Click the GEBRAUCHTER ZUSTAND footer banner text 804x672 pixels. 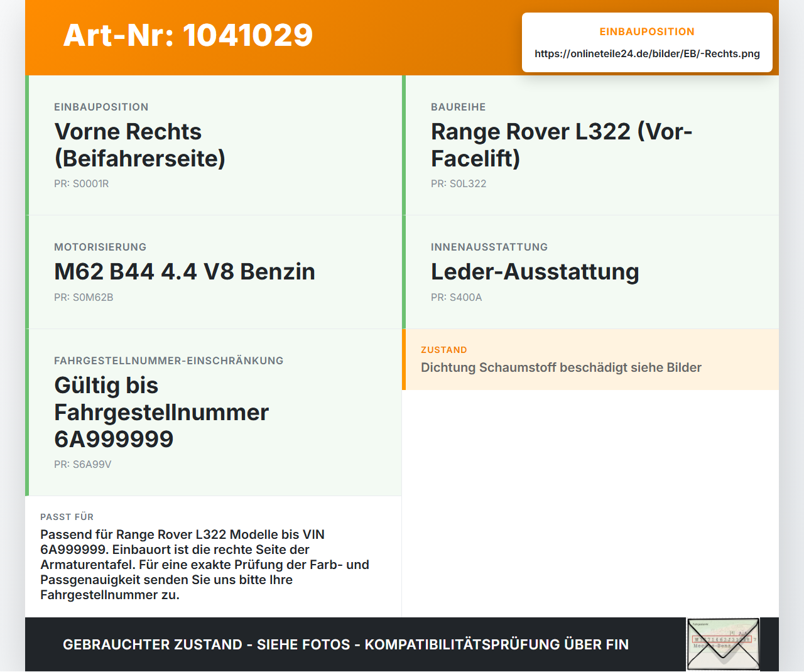[345, 644]
